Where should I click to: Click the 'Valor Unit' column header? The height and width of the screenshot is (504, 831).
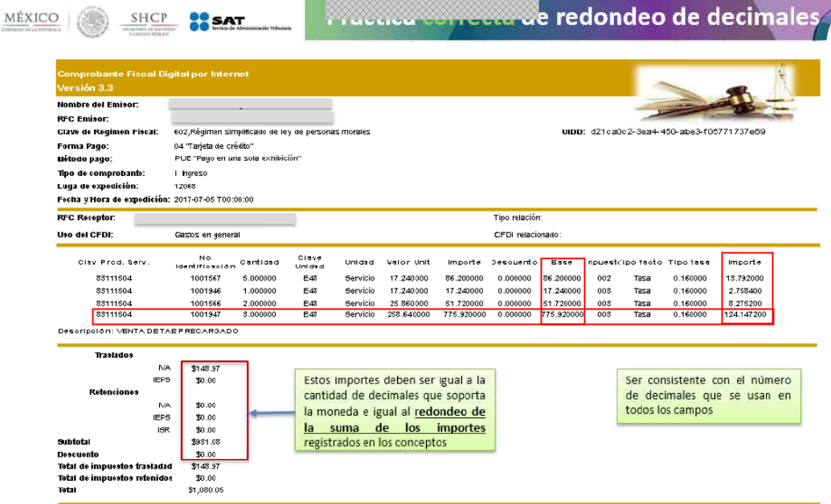(408, 262)
